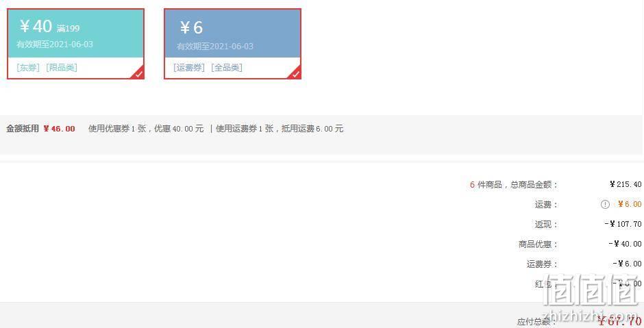The image size is (644, 328).
Task: Click the [运费券] tag label
Action: point(189,68)
